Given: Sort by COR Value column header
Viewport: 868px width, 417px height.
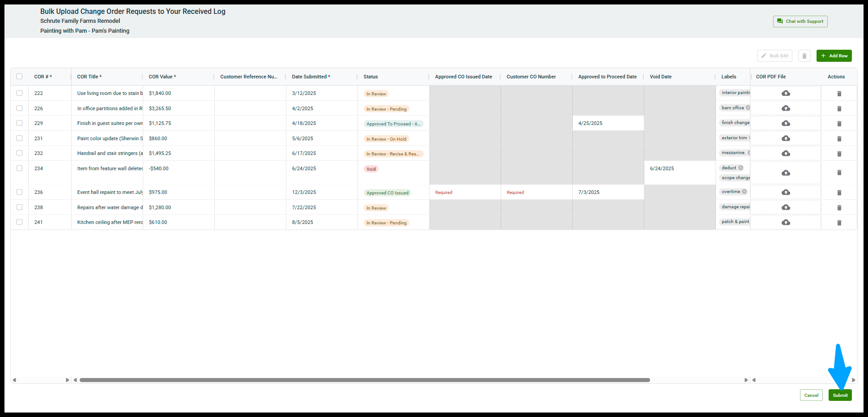Looking at the screenshot, I should tap(162, 77).
